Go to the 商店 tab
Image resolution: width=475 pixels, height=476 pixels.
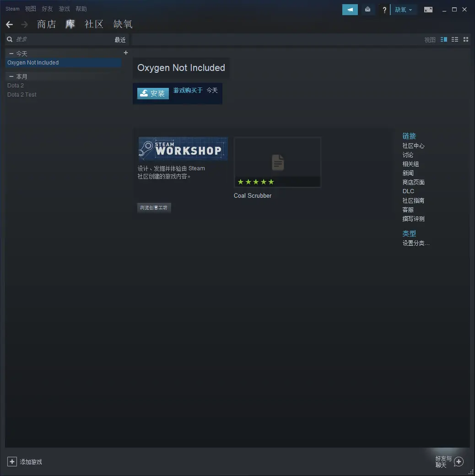pyautogui.click(x=46, y=24)
